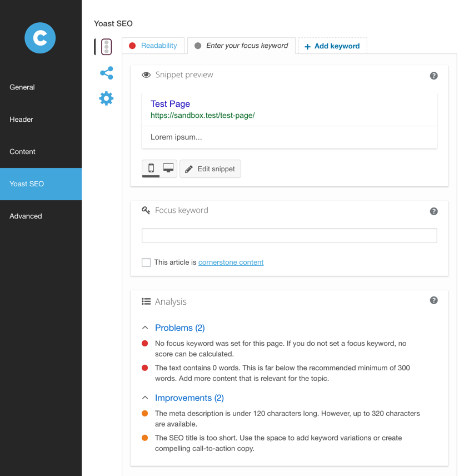469x476 pixels.
Task: Click the Focus keyword section title
Action: click(x=181, y=210)
